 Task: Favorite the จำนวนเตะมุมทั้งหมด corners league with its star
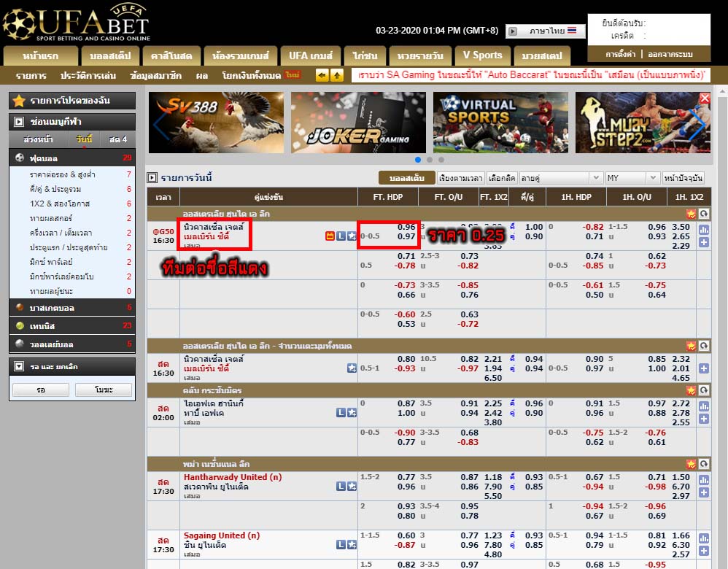point(691,346)
